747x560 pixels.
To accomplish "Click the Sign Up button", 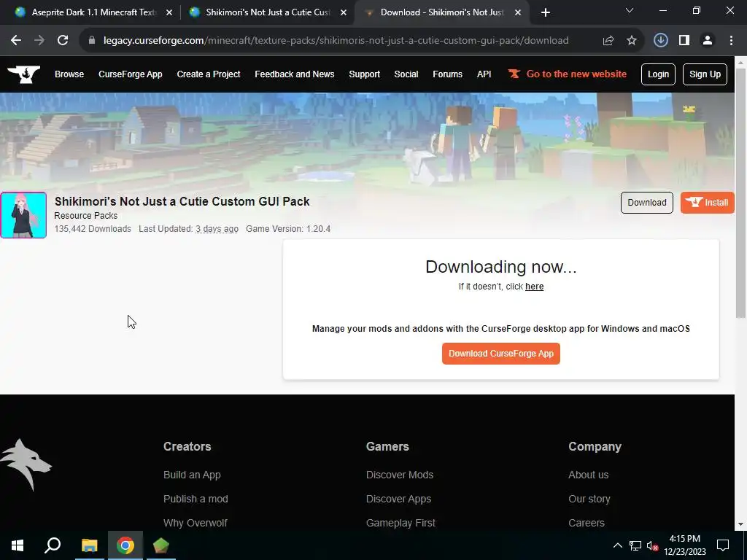I will pos(705,74).
